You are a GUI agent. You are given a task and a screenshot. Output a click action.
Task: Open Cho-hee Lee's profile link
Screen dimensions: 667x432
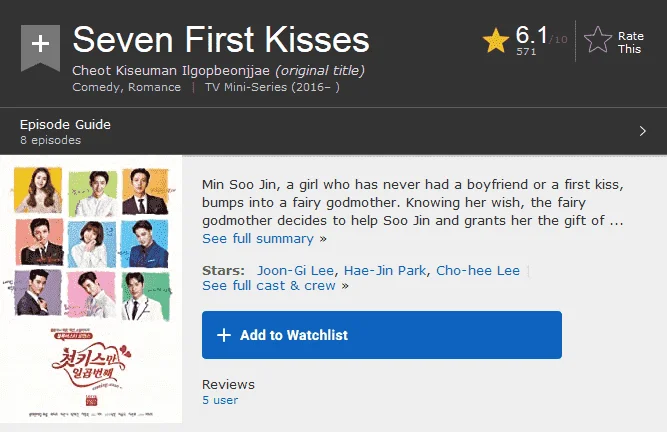pyautogui.click(x=478, y=270)
